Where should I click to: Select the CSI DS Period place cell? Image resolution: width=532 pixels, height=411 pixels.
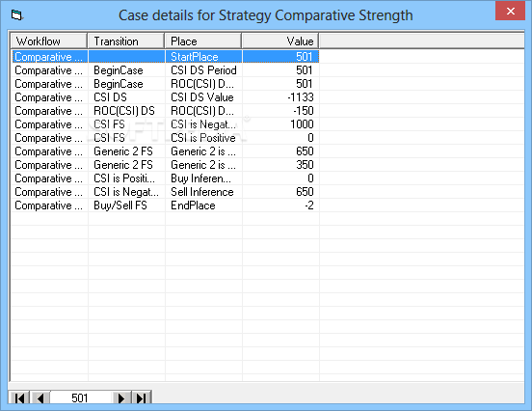(x=203, y=70)
